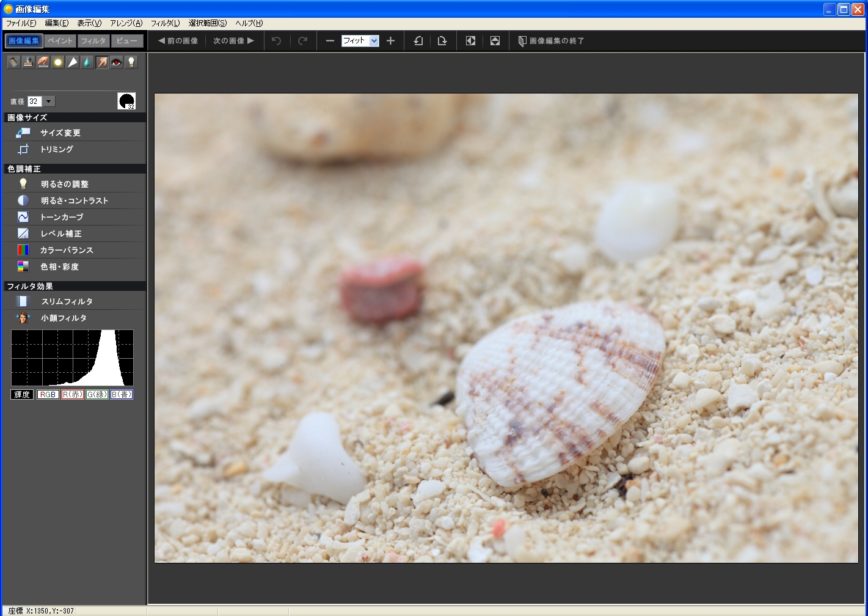Go to 次の画像 next image
Screen dimensions: 868x616
pos(233,41)
